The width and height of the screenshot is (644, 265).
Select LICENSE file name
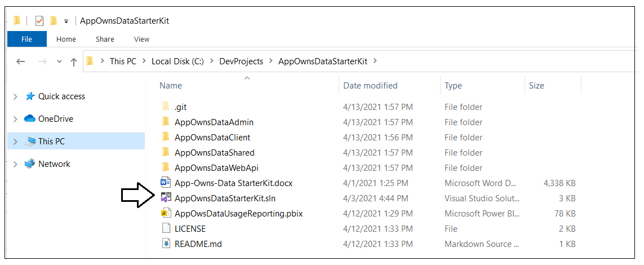pos(190,228)
